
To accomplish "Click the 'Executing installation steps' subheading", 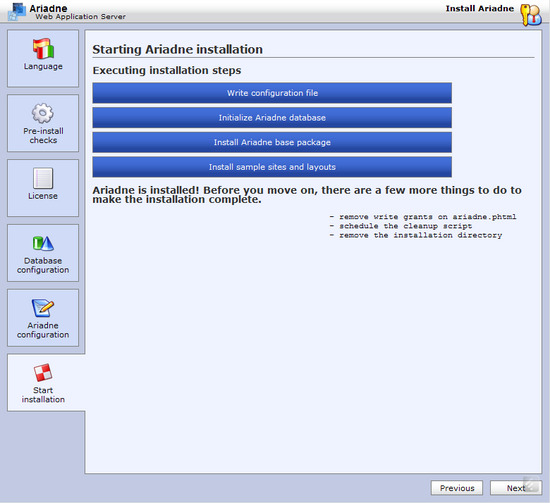I will (167, 71).
